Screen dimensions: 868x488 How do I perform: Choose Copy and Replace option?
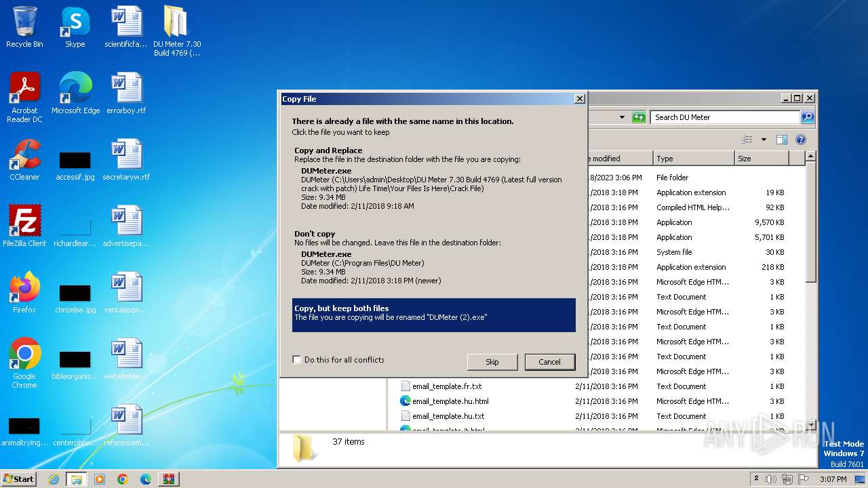coord(434,180)
